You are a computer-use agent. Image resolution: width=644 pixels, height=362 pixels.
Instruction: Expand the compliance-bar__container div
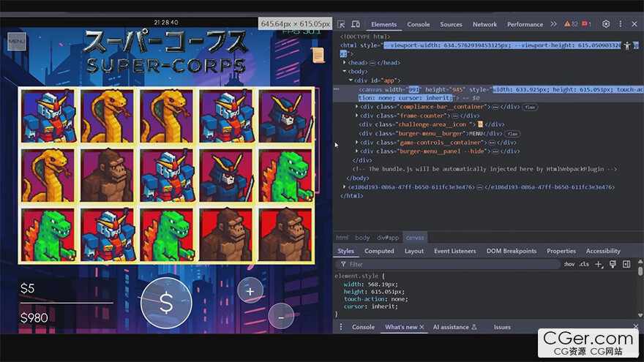[x=357, y=106]
